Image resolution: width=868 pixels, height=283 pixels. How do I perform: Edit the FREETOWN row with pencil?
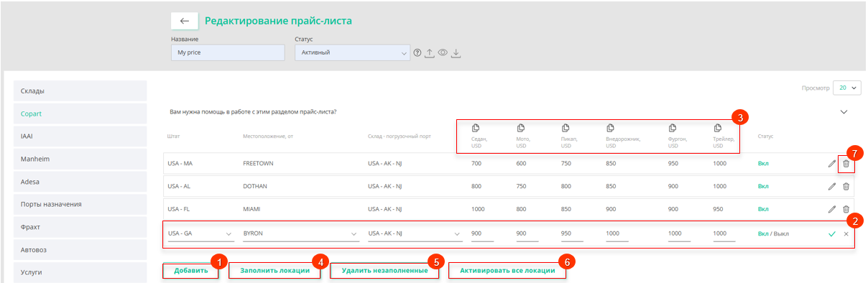[832, 164]
